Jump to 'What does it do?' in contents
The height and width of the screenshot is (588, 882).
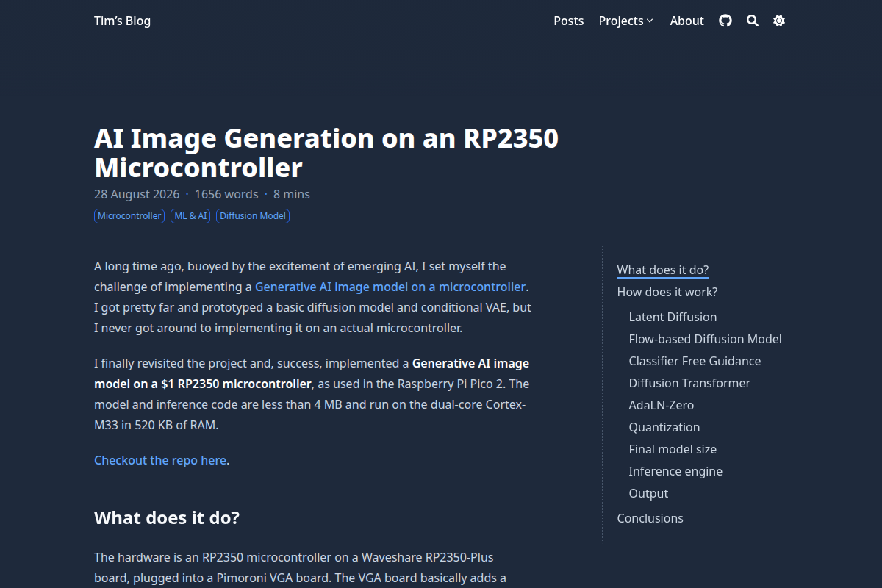pyautogui.click(x=663, y=270)
